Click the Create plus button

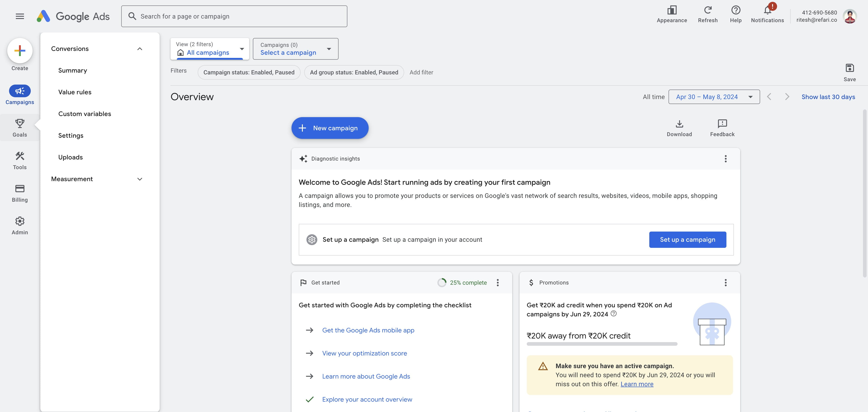tap(20, 50)
